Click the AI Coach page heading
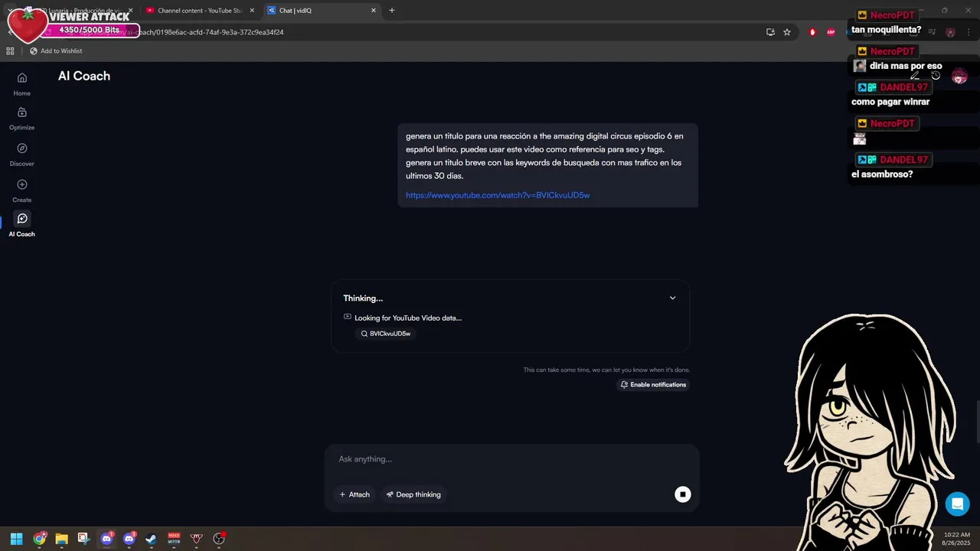Screen dimensions: 980x551 pyautogui.click(x=84, y=76)
